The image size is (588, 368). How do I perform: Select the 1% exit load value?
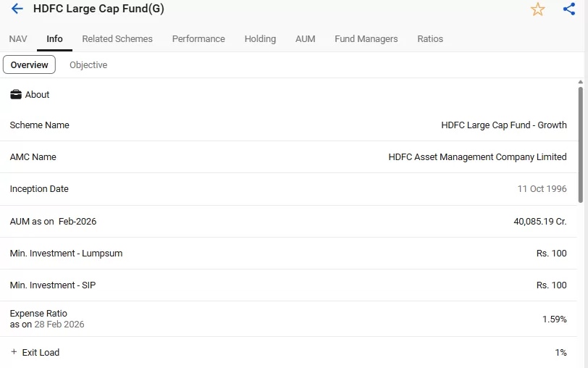point(560,352)
